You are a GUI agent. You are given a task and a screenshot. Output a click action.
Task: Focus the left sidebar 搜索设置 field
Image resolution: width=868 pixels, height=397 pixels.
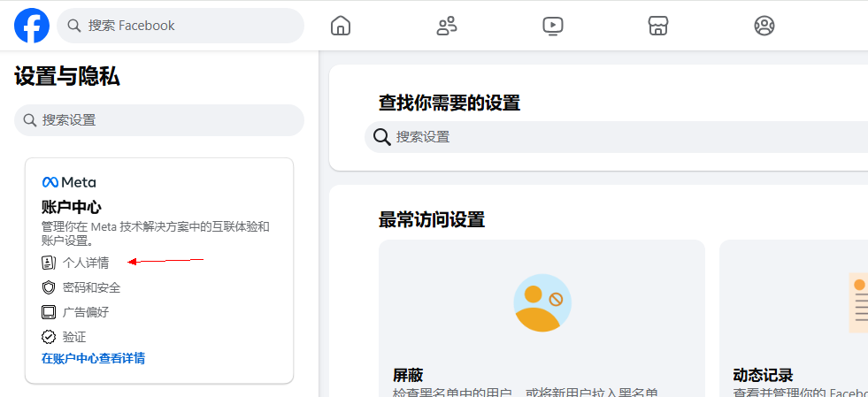[159, 120]
